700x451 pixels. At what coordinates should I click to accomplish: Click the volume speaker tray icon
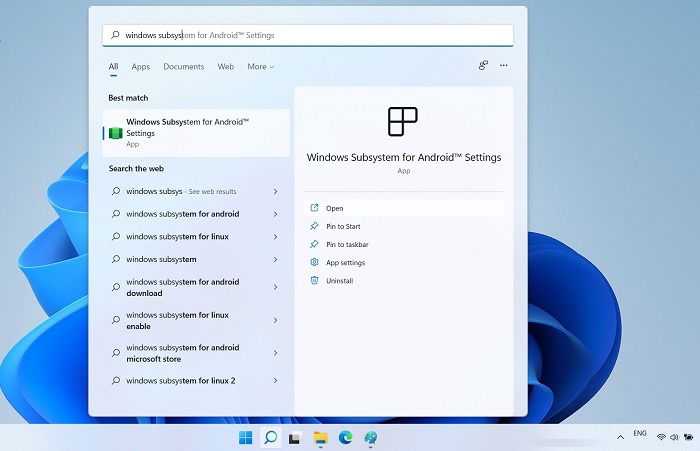pos(674,437)
